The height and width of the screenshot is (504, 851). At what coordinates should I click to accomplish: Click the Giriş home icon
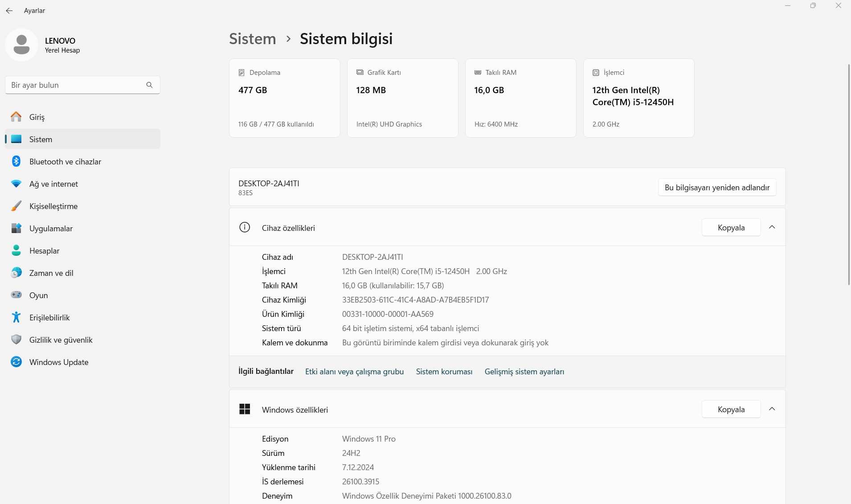tap(16, 117)
